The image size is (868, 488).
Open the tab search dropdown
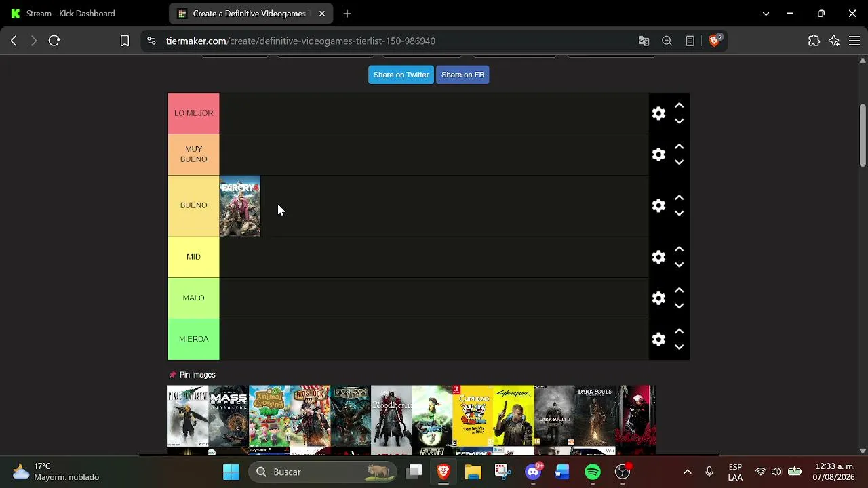pos(766,14)
